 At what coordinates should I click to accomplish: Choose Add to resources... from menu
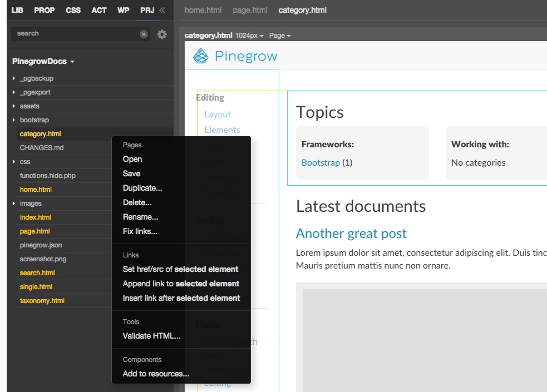[156, 374]
